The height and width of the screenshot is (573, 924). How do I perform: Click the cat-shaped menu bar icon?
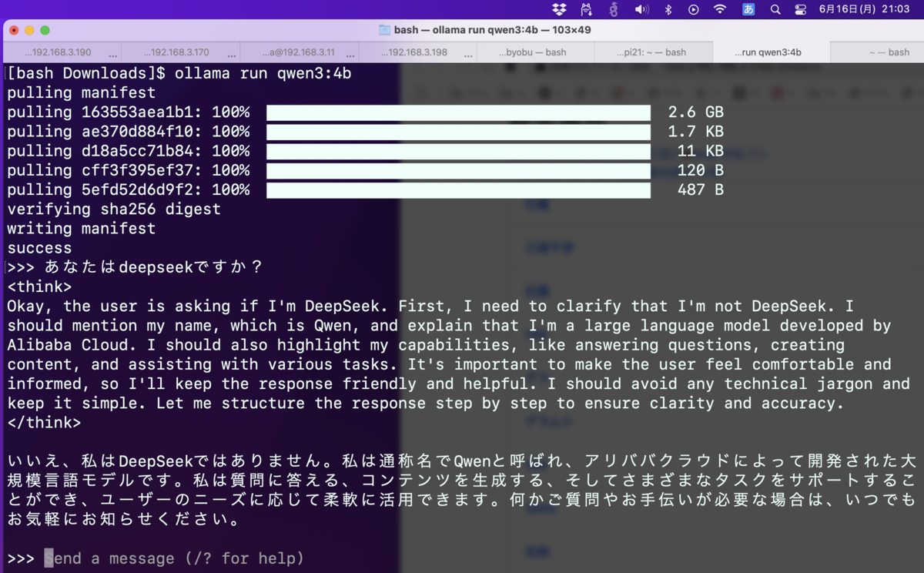(587, 9)
